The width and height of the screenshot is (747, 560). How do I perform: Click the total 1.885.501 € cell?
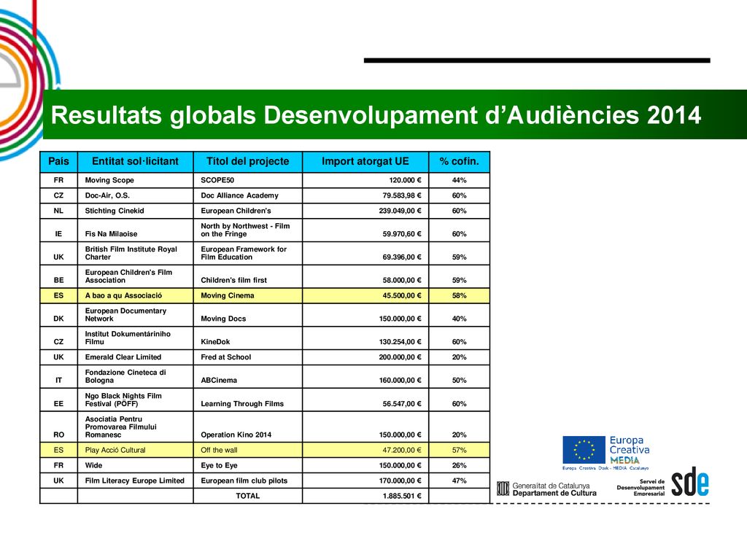pyautogui.click(x=365, y=496)
